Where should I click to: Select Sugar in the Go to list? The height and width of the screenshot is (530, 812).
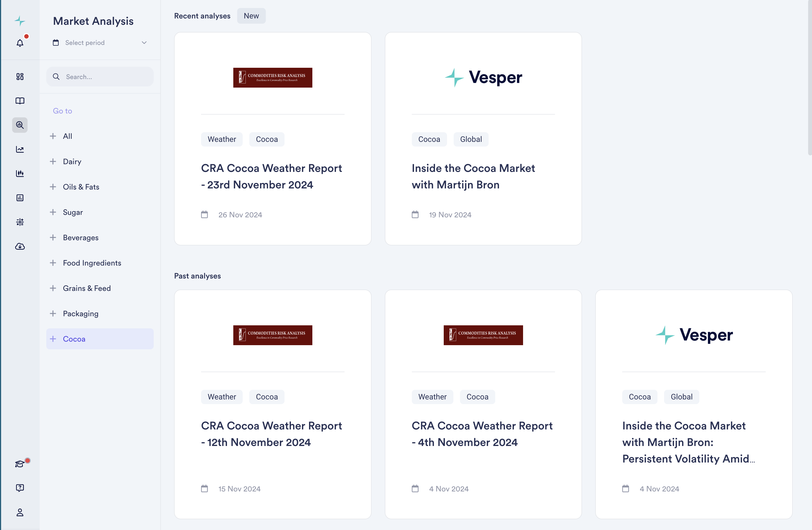(73, 212)
